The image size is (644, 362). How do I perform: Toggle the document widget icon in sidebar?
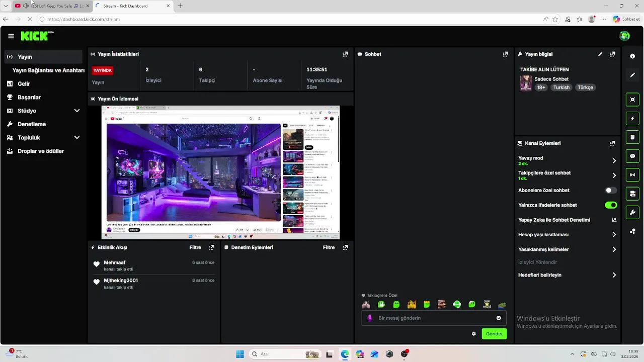(632, 137)
